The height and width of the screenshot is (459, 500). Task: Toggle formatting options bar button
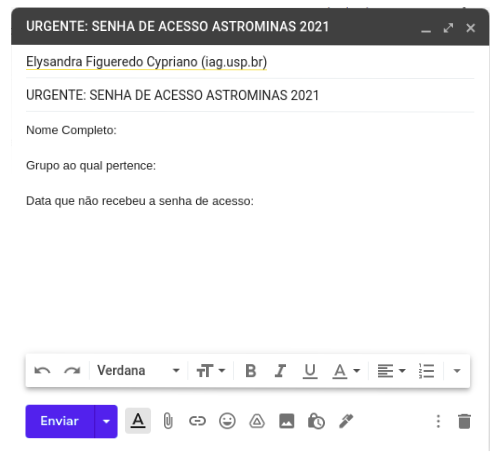pyautogui.click(x=138, y=421)
